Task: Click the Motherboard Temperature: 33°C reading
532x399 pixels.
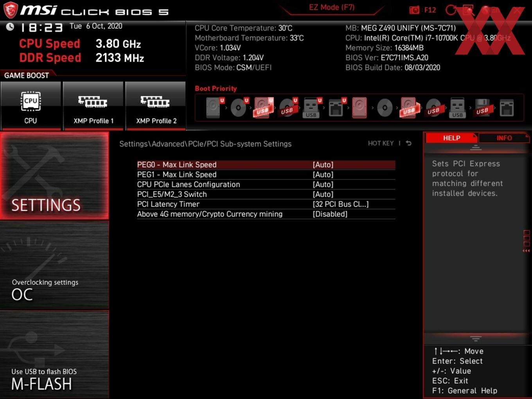Action: [x=249, y=38]
